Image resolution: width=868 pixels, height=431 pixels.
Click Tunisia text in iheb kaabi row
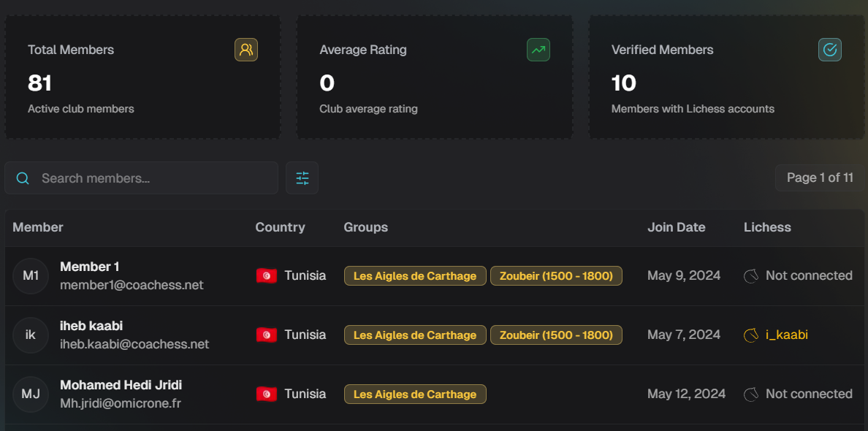point(305,335)
